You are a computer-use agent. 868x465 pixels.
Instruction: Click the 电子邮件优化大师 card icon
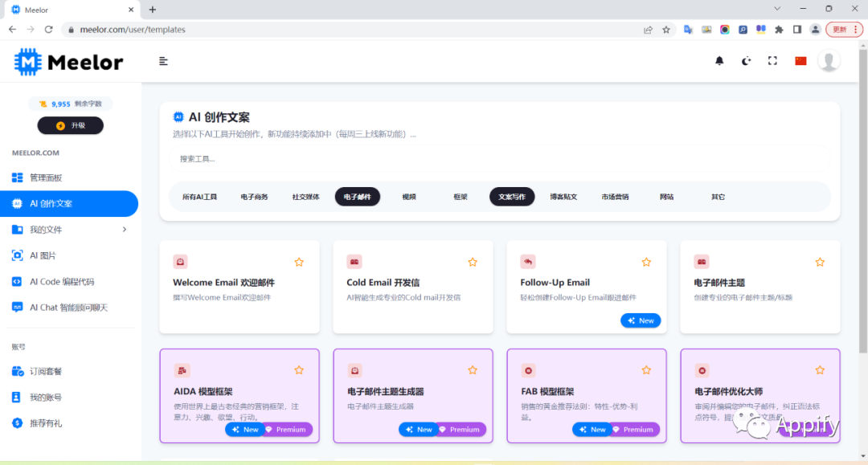tap(702, 370)
